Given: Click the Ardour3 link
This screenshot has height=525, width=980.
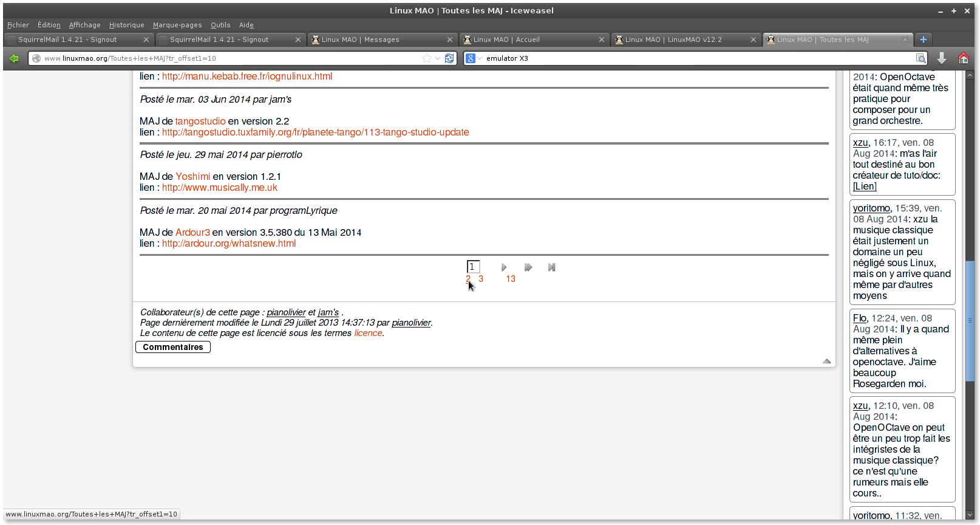Looking at the screenshot, I should click(192, 233).
